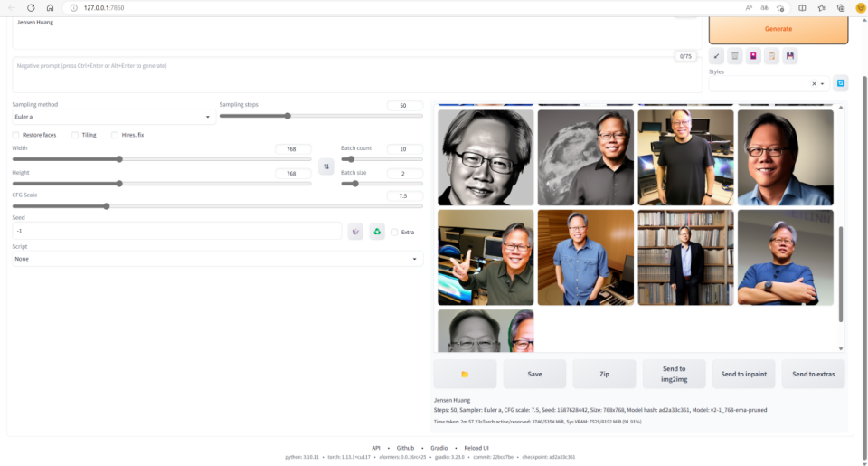868x466 pixels.
Task: Adjust the Batch size slider
Action: pyautogui.click(x=382, y=184)
